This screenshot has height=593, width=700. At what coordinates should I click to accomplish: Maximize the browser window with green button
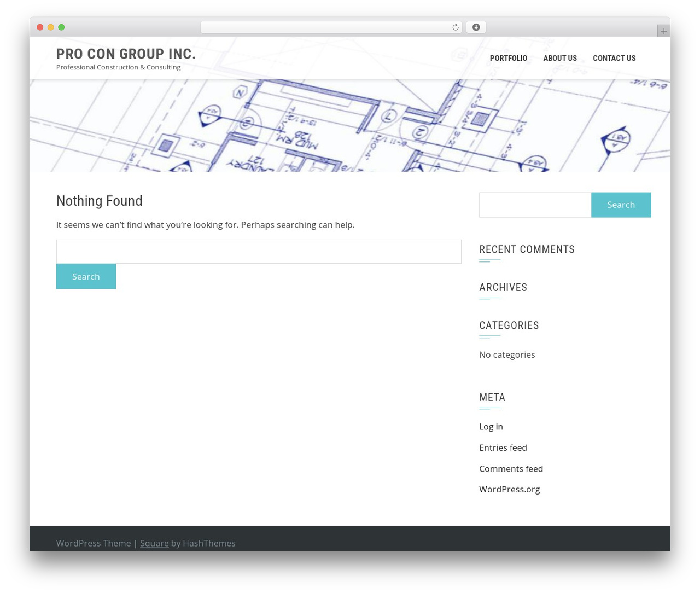61,27
